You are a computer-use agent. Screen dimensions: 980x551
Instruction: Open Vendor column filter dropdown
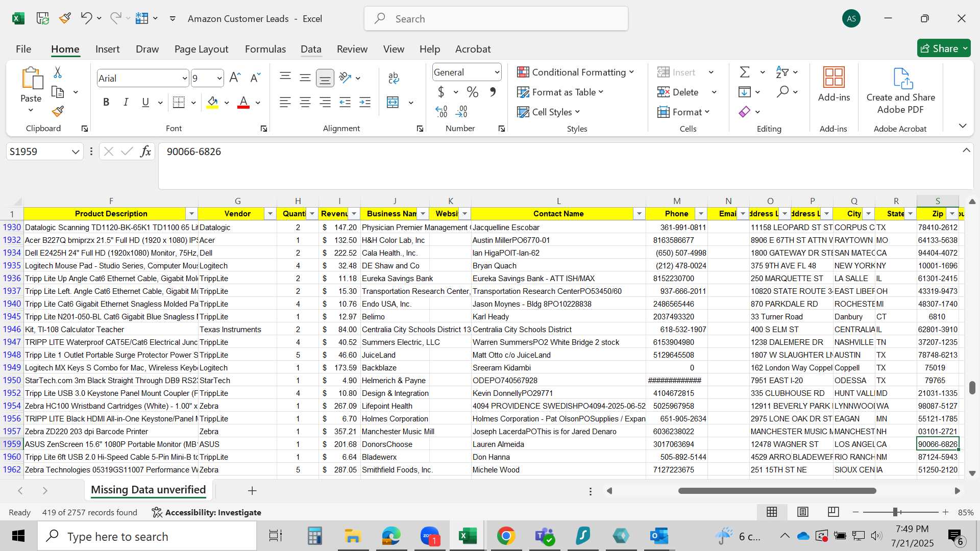pos(270,214)
